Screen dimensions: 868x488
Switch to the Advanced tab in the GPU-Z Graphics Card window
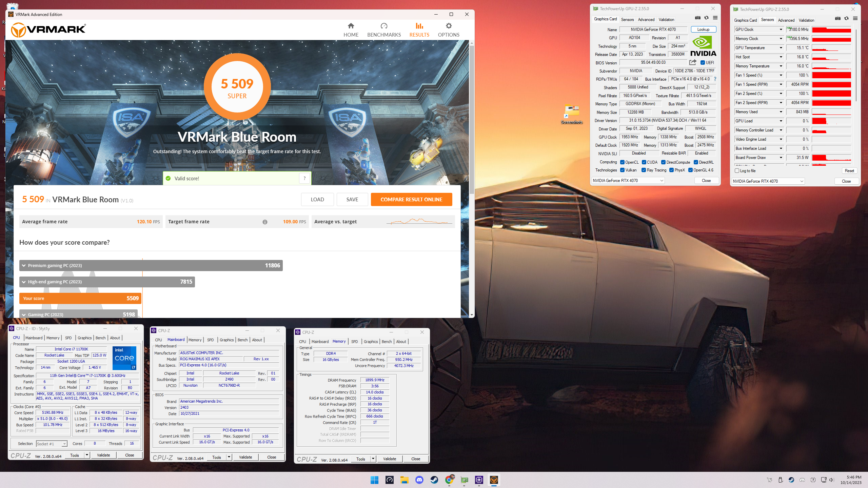646,20
